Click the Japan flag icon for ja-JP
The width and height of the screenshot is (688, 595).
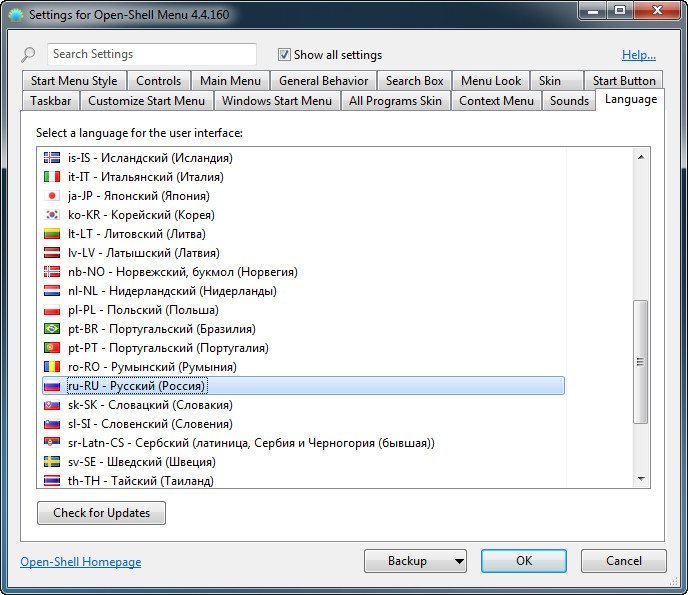tap(52, 196)
